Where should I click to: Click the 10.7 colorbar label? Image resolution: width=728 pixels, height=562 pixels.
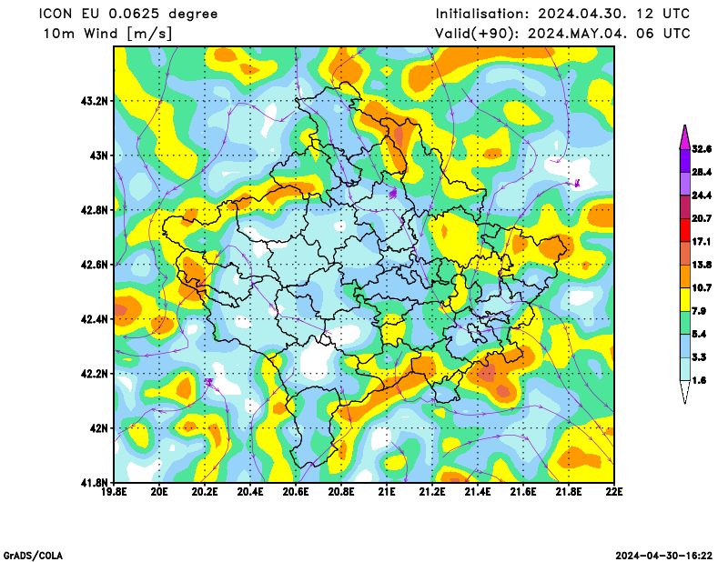(x=702, y=287)
